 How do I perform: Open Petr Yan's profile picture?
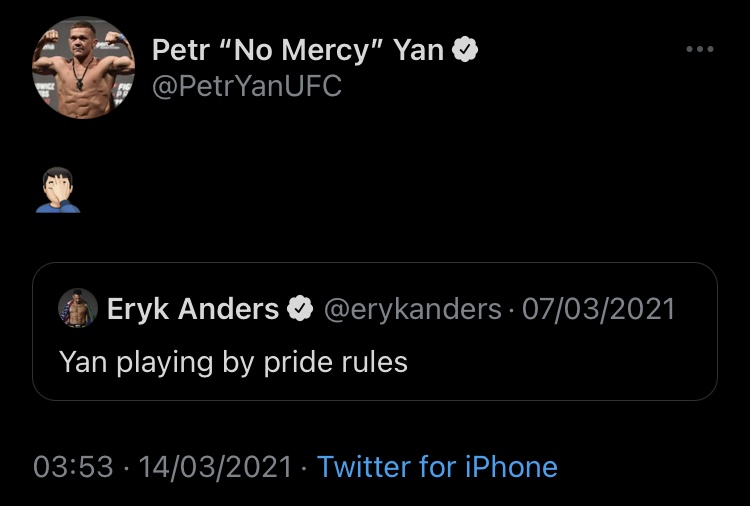pos(83,67)
